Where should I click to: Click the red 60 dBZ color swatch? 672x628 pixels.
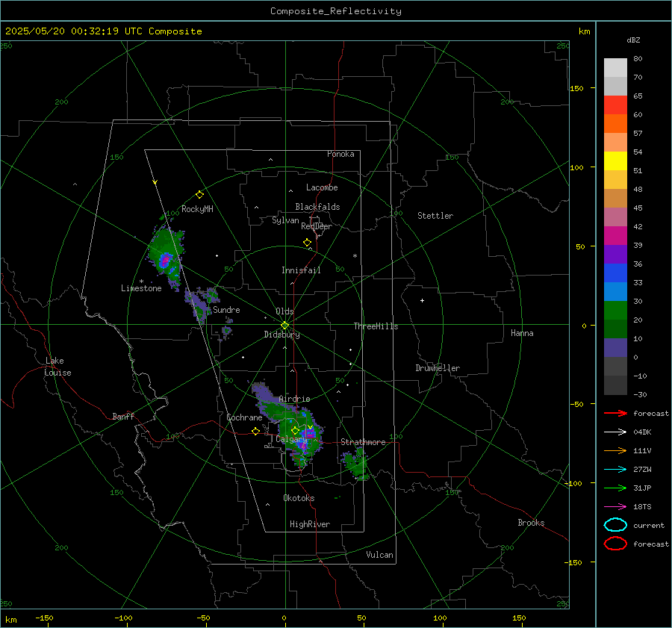pos(615,105)
